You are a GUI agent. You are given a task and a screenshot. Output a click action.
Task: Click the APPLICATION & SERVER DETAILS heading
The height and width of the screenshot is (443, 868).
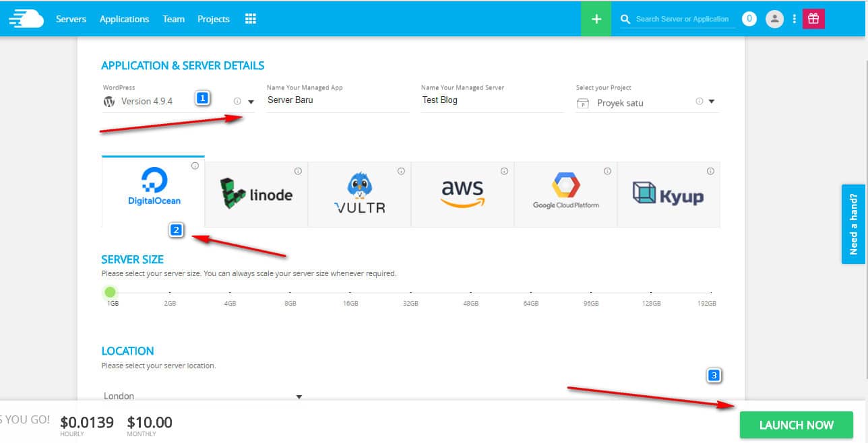(x=183, y=65)
